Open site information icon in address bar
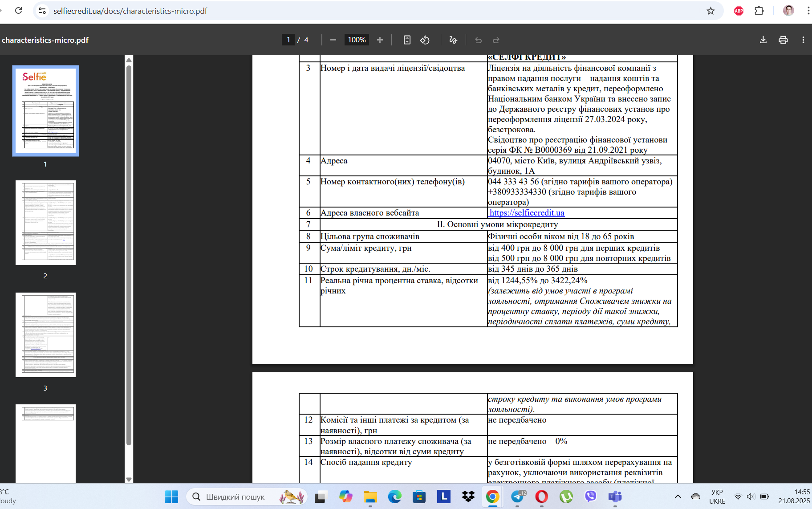This screenshot has width=812, height=509. point(42,11)
